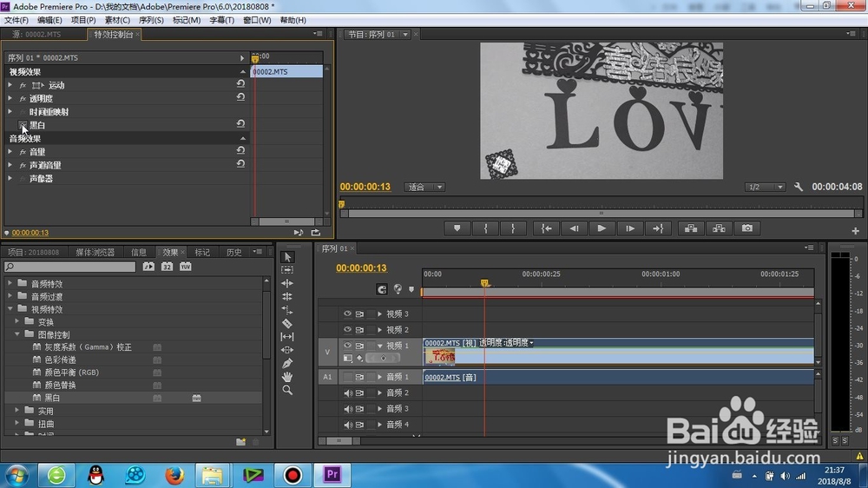Click program monitor zoom scroll bar
The width and height of the screenshot is (868, 488).
tap(602, 214)
